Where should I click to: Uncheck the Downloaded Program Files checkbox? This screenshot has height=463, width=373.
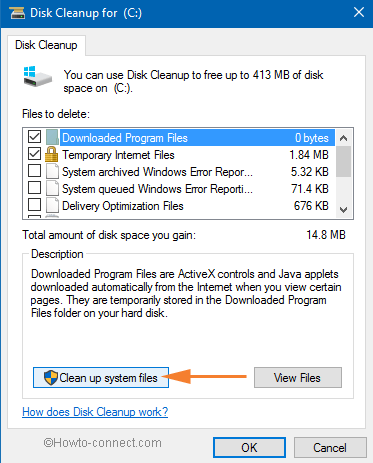click(34, 137)
